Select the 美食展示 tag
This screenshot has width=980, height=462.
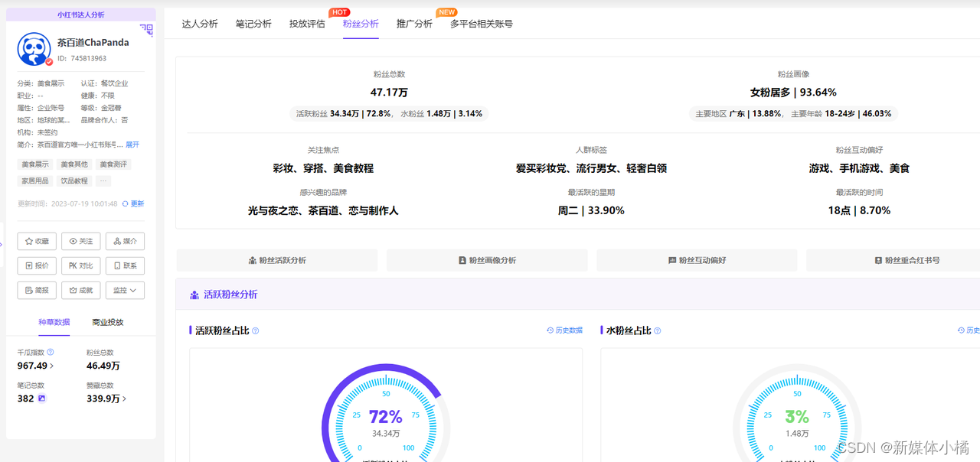35,164
